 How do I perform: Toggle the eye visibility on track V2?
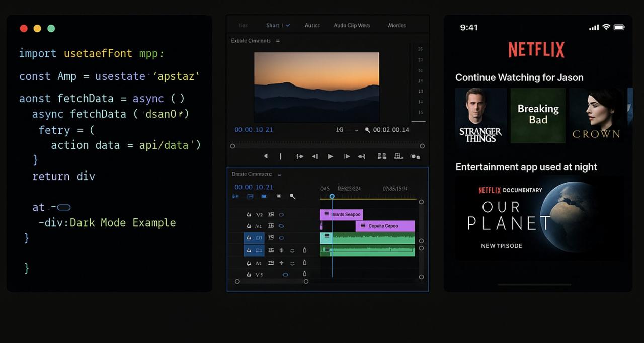[281, 215]
